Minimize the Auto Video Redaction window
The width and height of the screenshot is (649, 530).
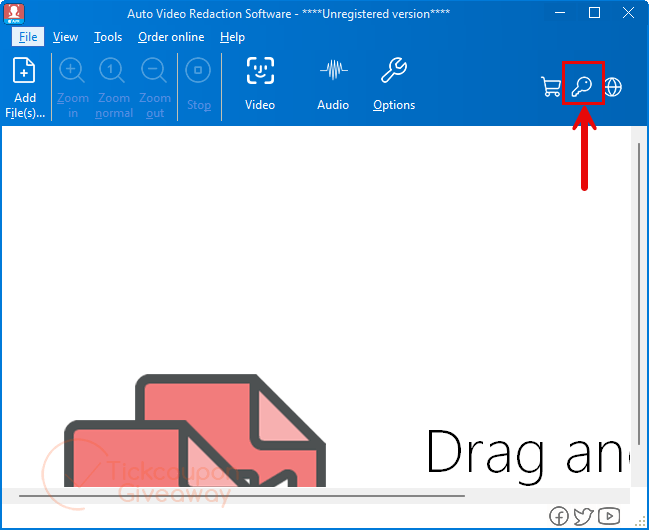560,13
